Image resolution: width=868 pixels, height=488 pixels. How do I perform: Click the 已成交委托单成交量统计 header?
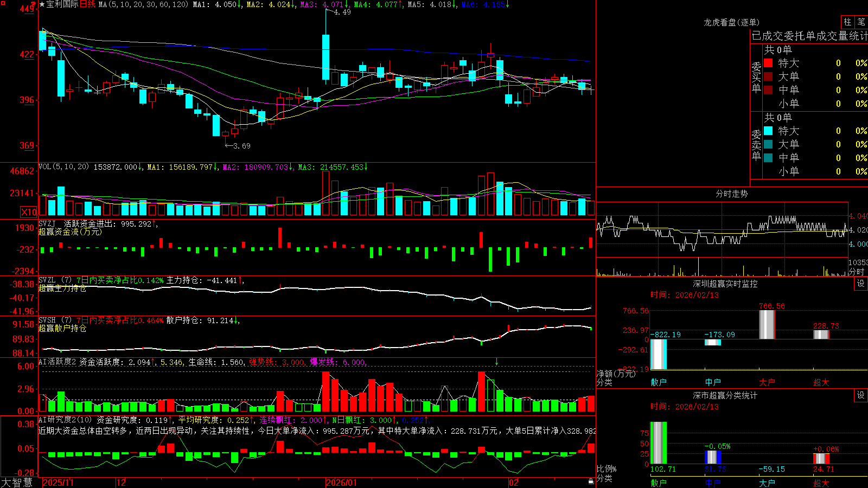pos(809,36)
